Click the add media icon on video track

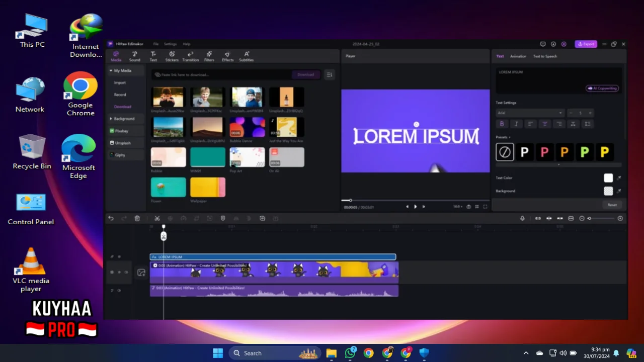point(141,273)
